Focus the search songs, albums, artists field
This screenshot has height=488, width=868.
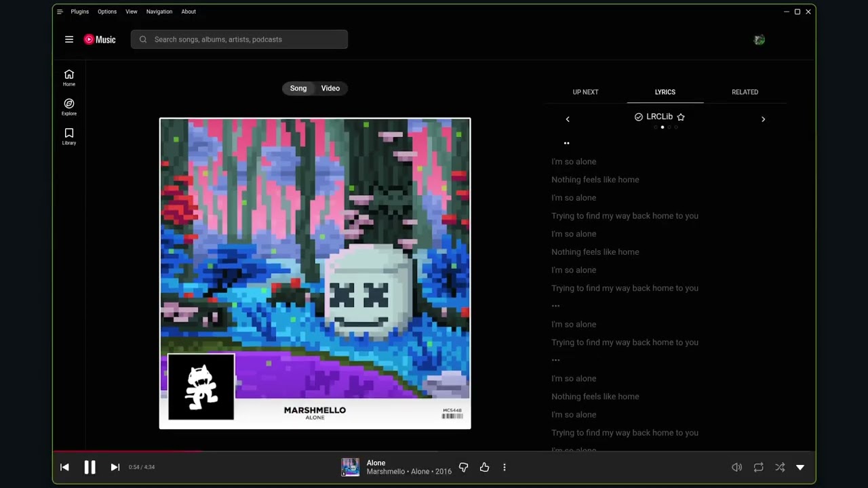pyautogui.click(x=239, y=39)
